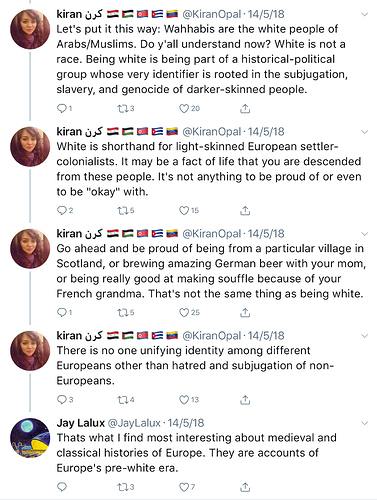Open Jay Lalux's moon avatar
377x500 pixels.
pos(30,438)
